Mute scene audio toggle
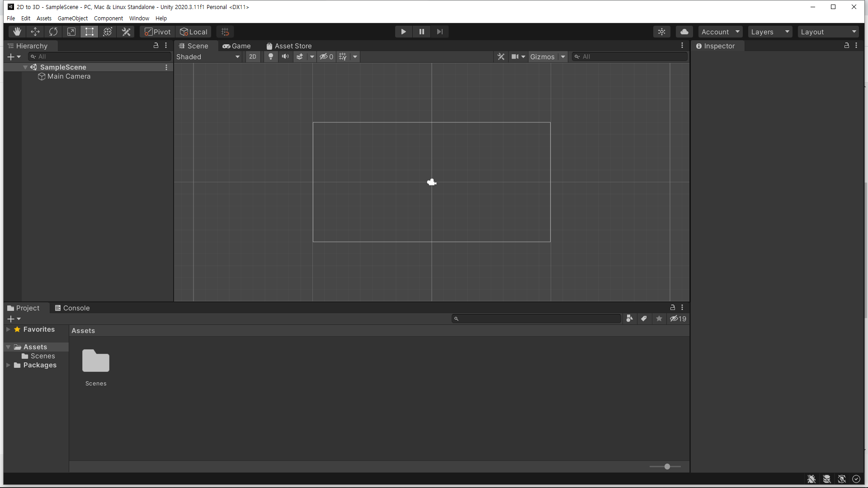This screenshot has width=868, height=488. coord(285,56)
